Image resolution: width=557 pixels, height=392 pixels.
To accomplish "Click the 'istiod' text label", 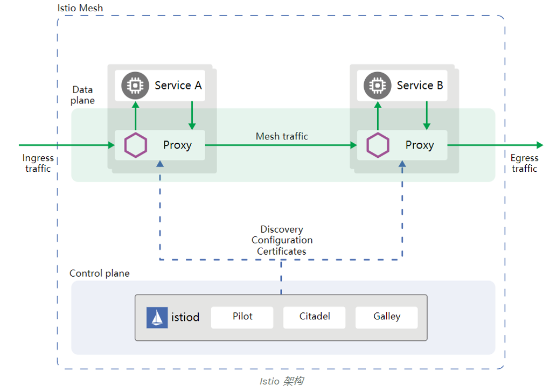I will coord(185,317).
